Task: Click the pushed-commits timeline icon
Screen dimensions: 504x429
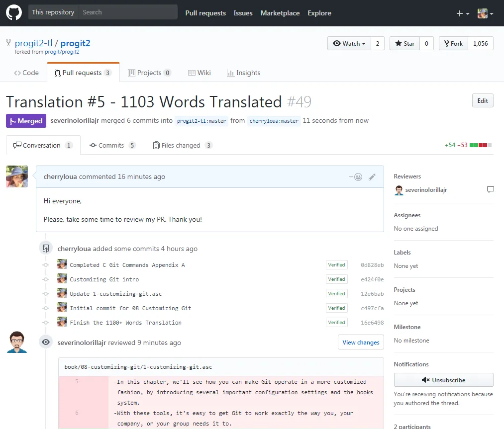Action: click(46, 248)
